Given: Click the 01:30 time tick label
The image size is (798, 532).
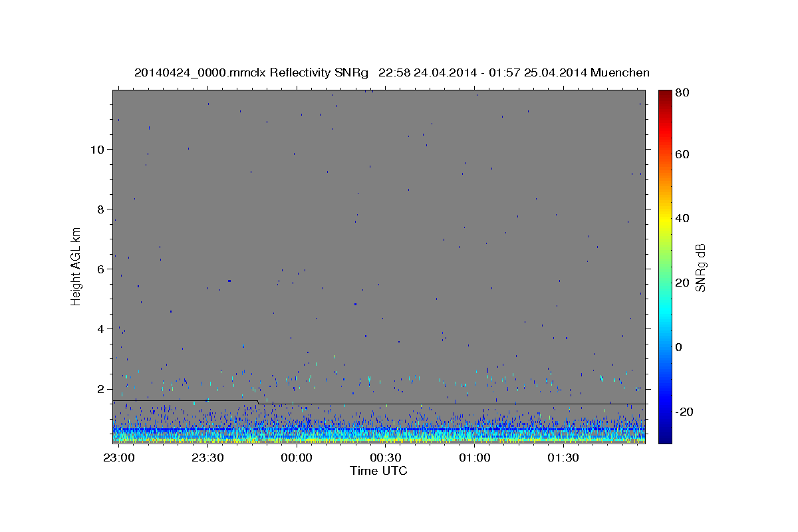Looking at the screenshot, I should (x=563, y=458).
